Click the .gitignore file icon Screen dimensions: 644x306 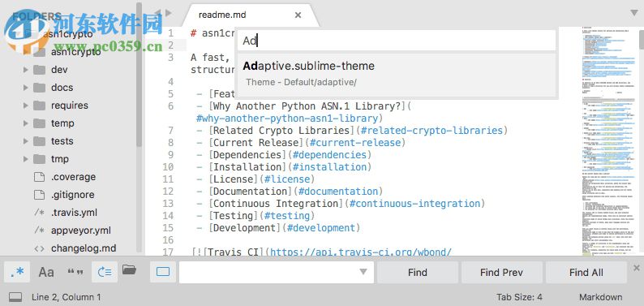point(39,195)
